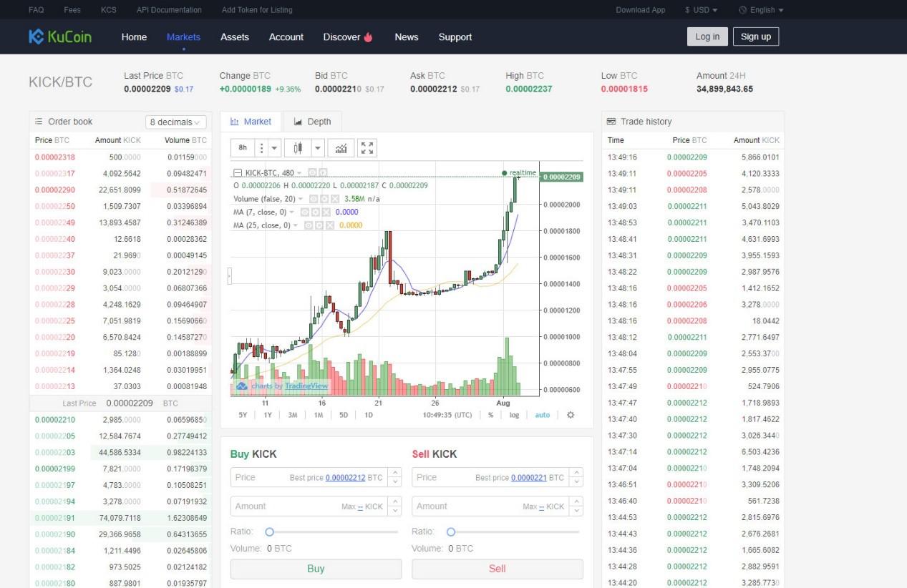Expand the chart's left side handle

(229, 275)
